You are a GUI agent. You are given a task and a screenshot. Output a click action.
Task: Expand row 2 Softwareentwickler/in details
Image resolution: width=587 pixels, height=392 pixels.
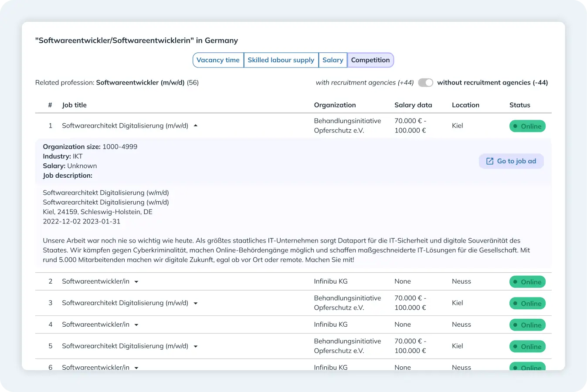coord(136,282)
